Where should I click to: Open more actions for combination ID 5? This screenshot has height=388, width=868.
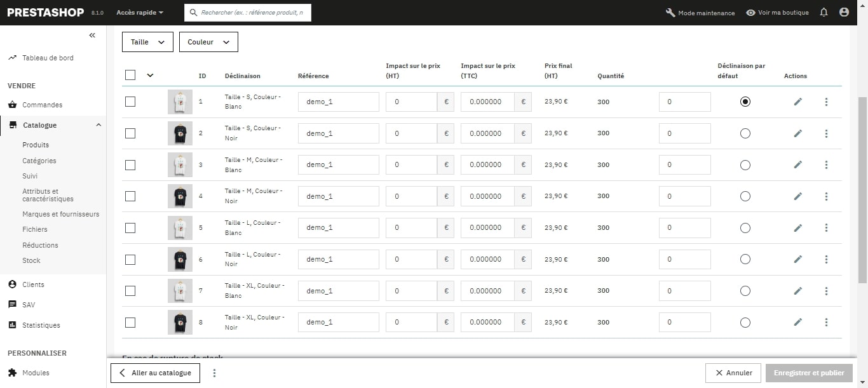click(826, 227)
